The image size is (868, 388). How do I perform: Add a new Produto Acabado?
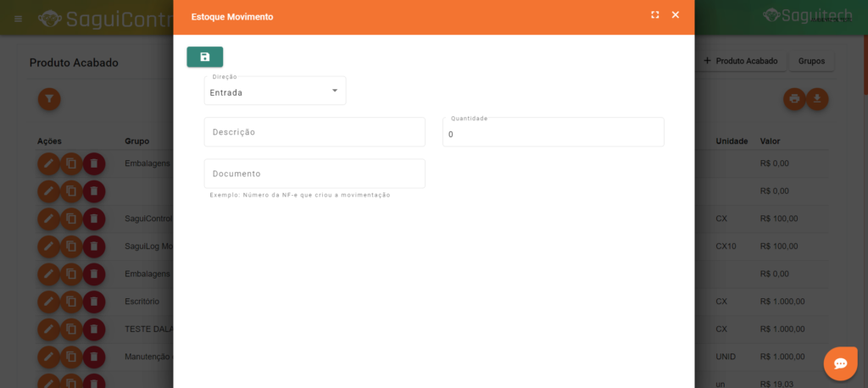tap(740, 61)
